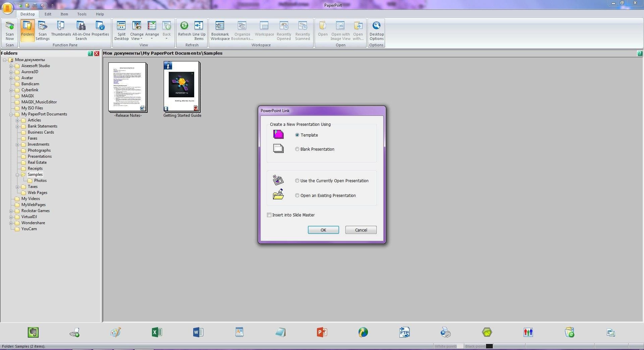Image resolution: width=644 pixels, height=350 pixels.
Task: Click the PaperPort application menu button
Action: (7, 8)
